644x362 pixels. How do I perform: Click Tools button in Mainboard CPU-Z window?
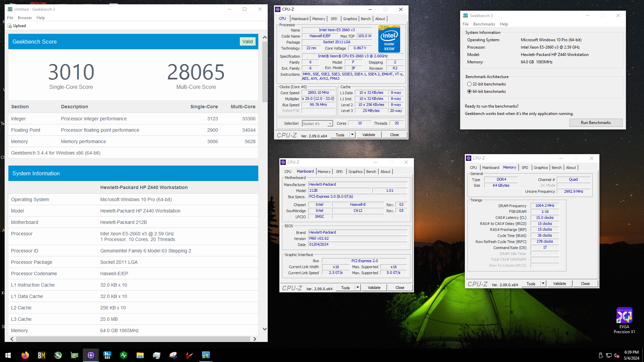click(x=345, y=288)
